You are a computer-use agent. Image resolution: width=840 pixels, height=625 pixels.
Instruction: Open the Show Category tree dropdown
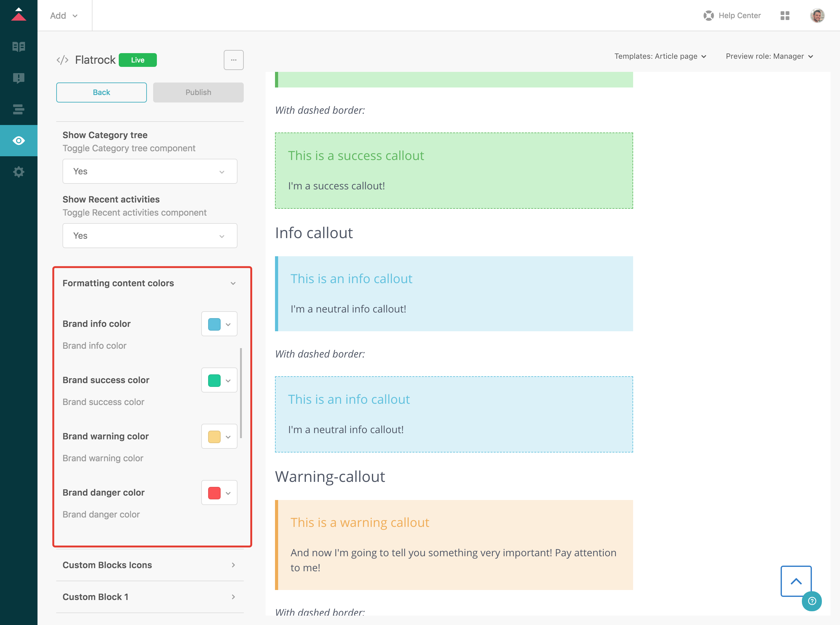click(150, 171)
